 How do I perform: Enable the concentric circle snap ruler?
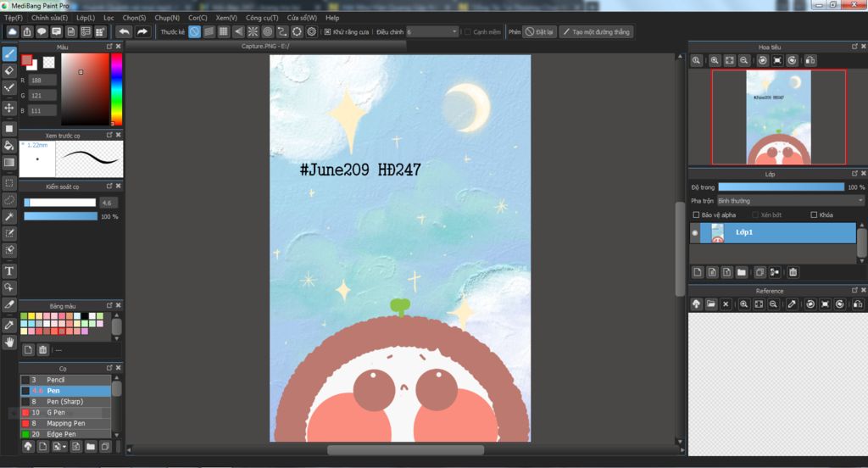click(x=267, y=31)
